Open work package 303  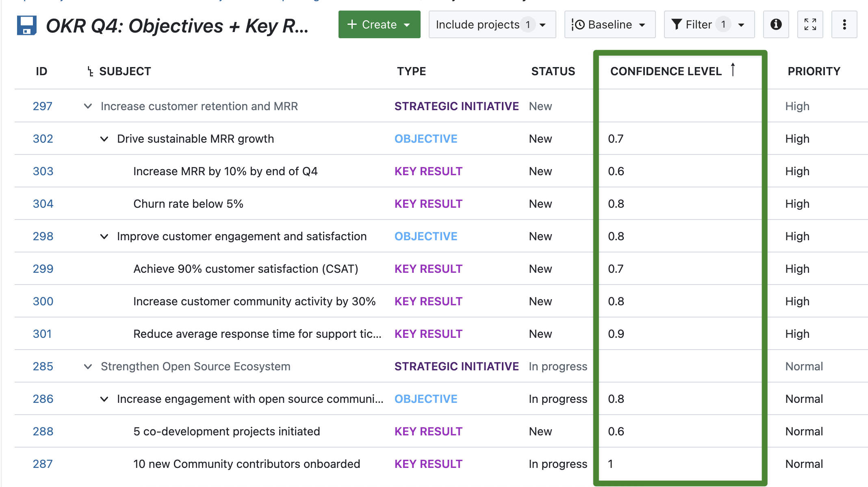point(43,171)
